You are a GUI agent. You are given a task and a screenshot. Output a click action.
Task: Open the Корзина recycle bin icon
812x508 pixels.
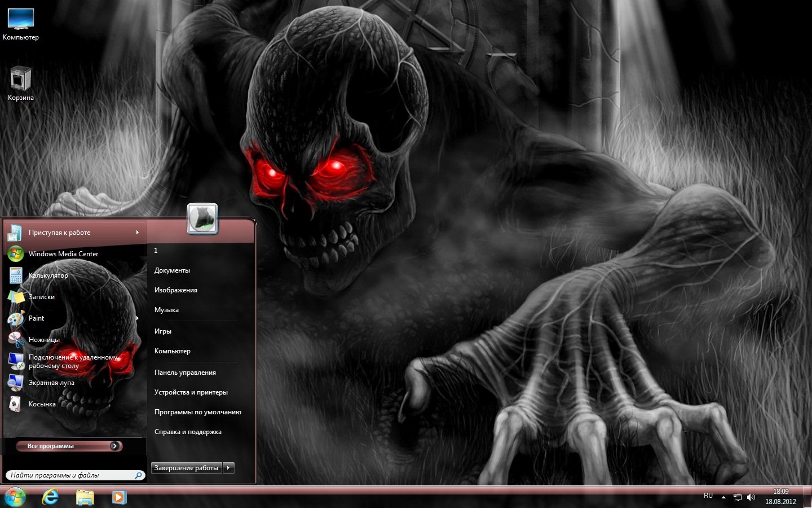(x=21, y=83)
